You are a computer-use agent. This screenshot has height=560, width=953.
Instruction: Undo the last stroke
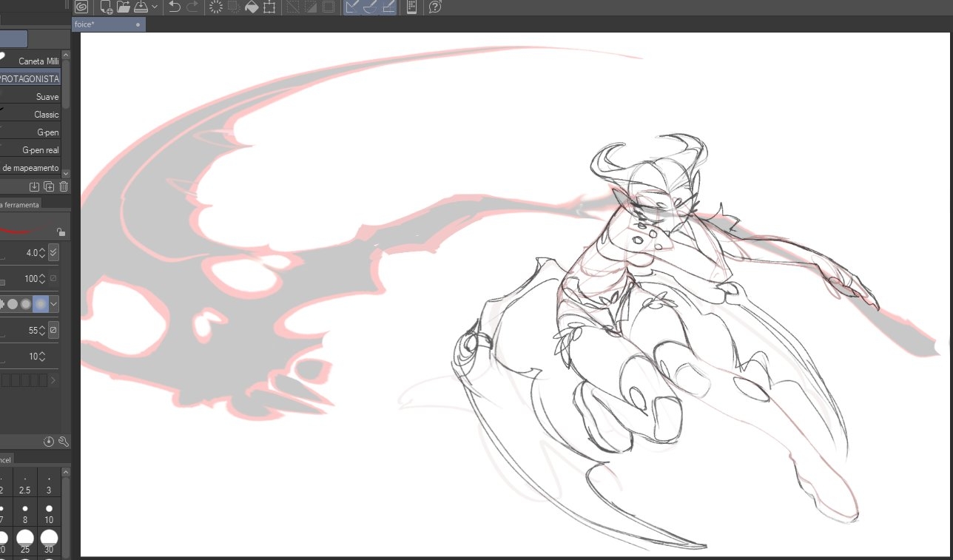coord(175,7)
